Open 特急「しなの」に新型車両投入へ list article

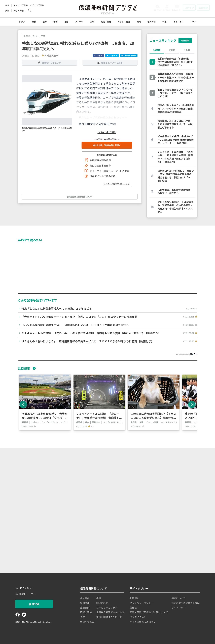[56, 308]
